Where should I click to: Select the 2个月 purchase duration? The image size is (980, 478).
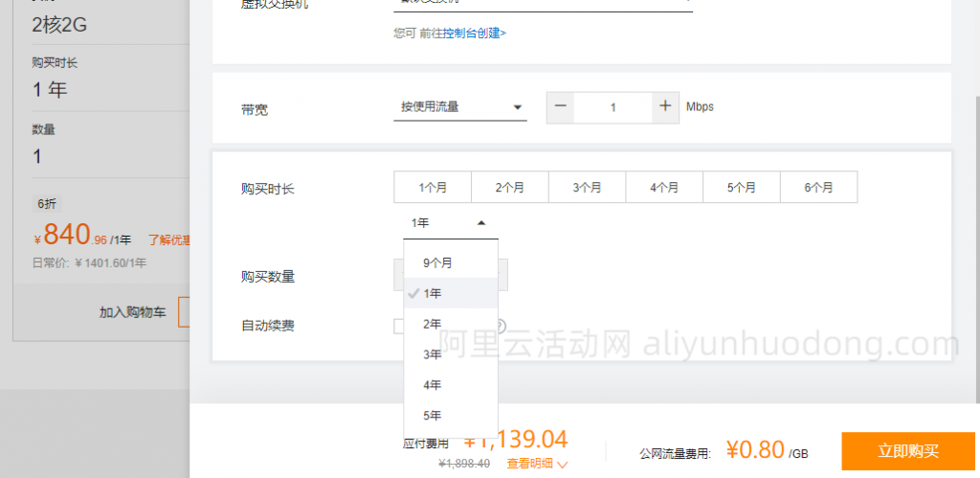point(510,188)
